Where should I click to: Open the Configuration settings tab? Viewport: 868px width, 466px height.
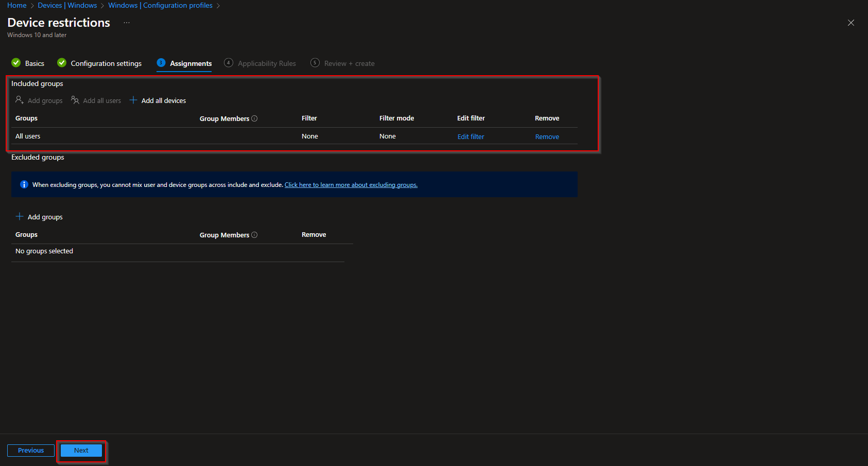(x=106, y=63)
